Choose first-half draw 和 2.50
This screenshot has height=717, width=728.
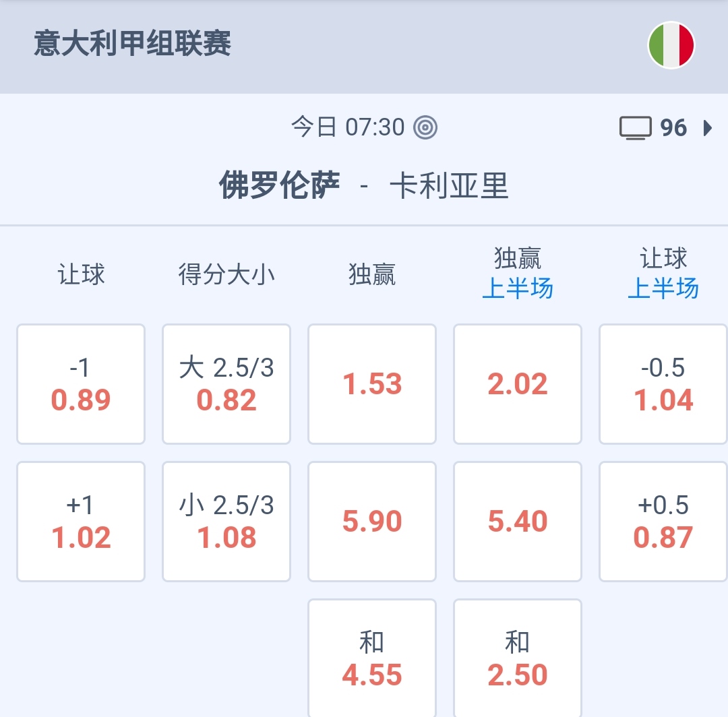(518, 659)
